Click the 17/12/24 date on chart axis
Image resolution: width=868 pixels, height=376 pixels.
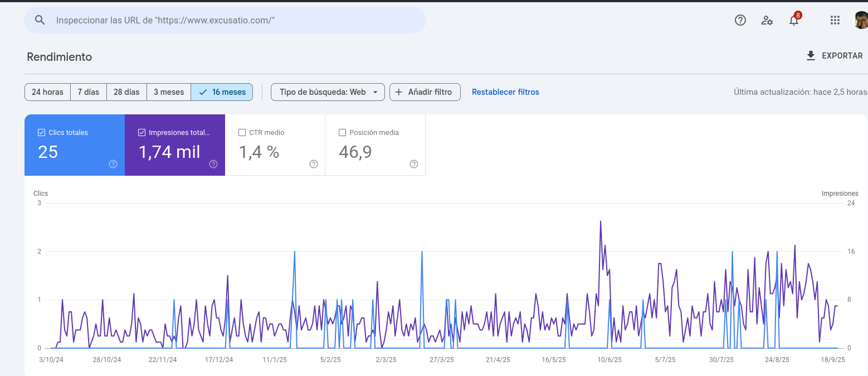pyautogui.click(x=219, y=360)
